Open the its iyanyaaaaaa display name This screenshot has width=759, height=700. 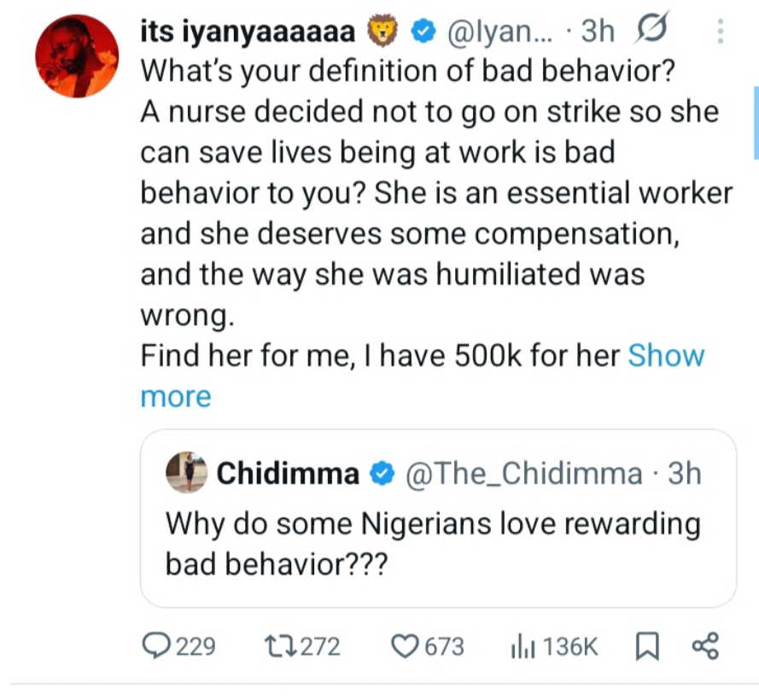247,32
